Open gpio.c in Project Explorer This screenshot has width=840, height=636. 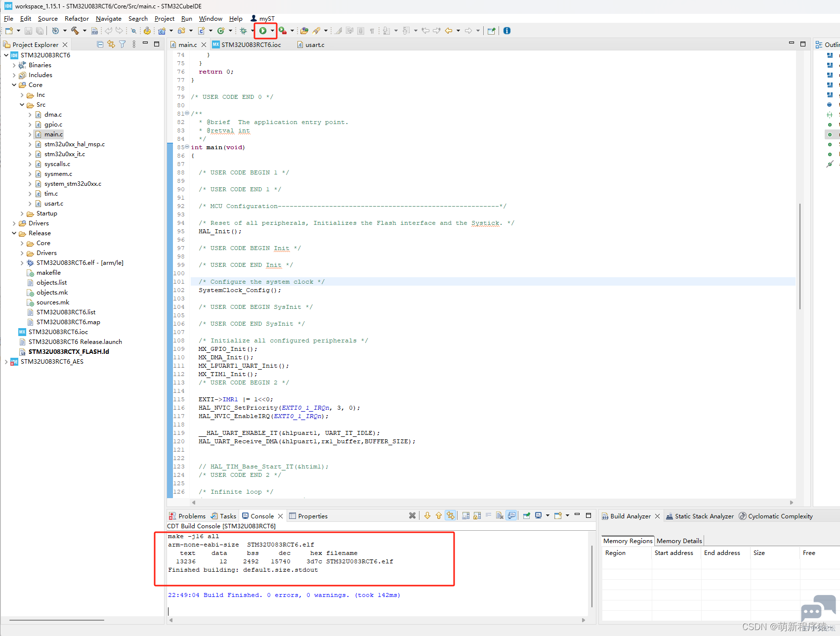pyautogui.click(x=53, y=125)
